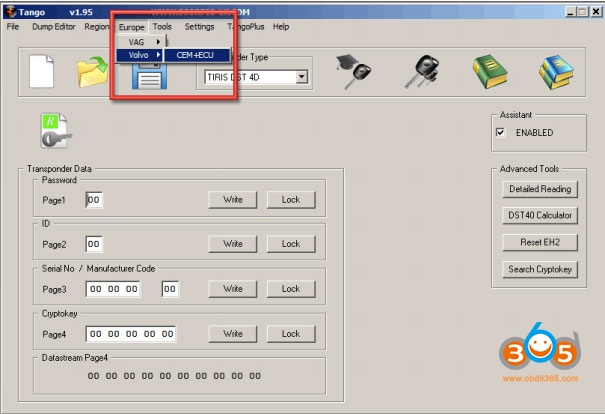Viewport: 605px width, 414px height.
Task: Open the Dump Editor menu
Action: click(54, 27)
